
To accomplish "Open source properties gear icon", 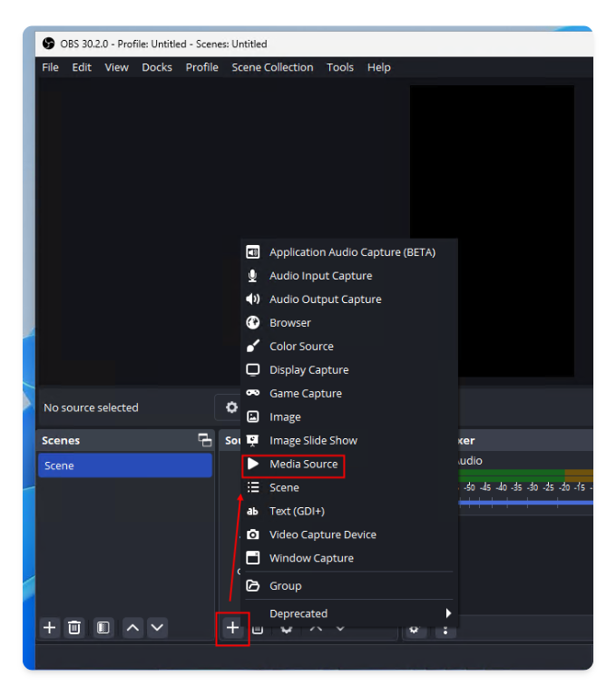I will [x=231, y=407].
